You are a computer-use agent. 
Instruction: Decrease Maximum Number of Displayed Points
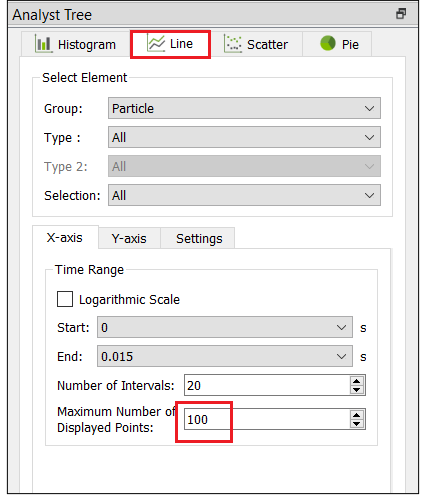click(x=356, y=423)
